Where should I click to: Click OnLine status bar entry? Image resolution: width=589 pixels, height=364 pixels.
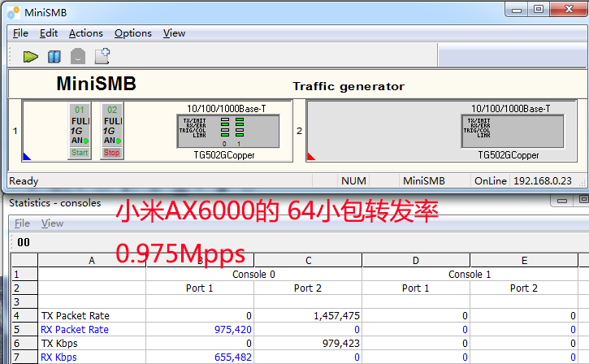(x=490, y=181)
